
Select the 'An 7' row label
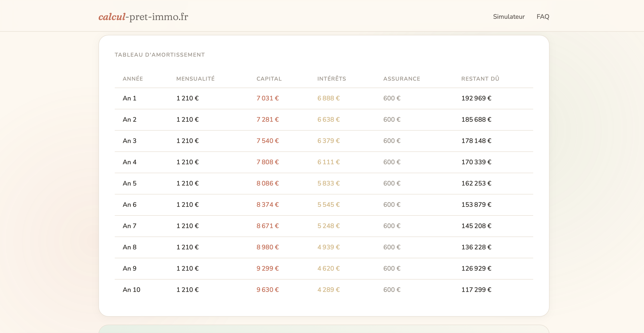(130, 226)
